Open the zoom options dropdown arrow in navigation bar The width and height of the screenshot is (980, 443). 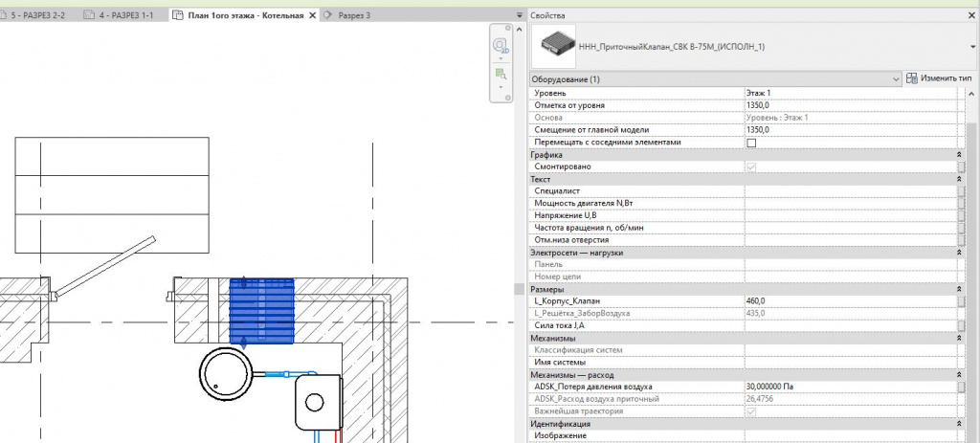pyautogui.click(x=501, y=87)
